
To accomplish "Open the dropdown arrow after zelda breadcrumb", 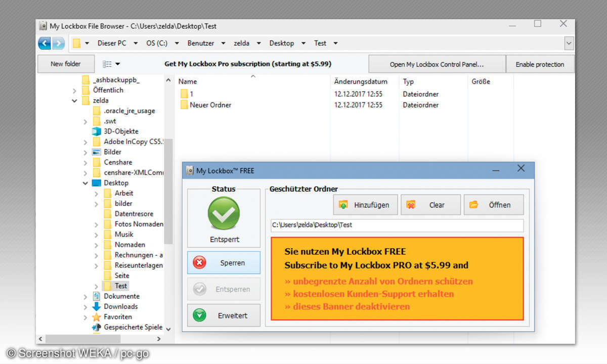I will coord(258,43).
